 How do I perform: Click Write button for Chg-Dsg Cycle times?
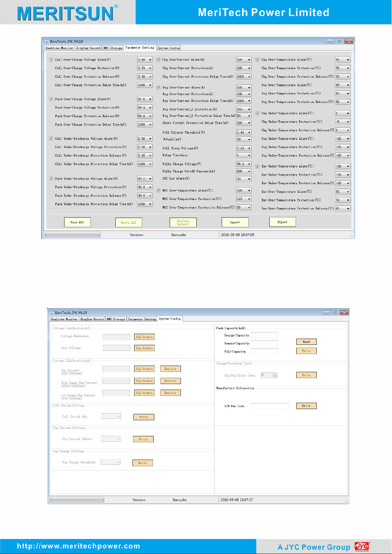(306, 375)
